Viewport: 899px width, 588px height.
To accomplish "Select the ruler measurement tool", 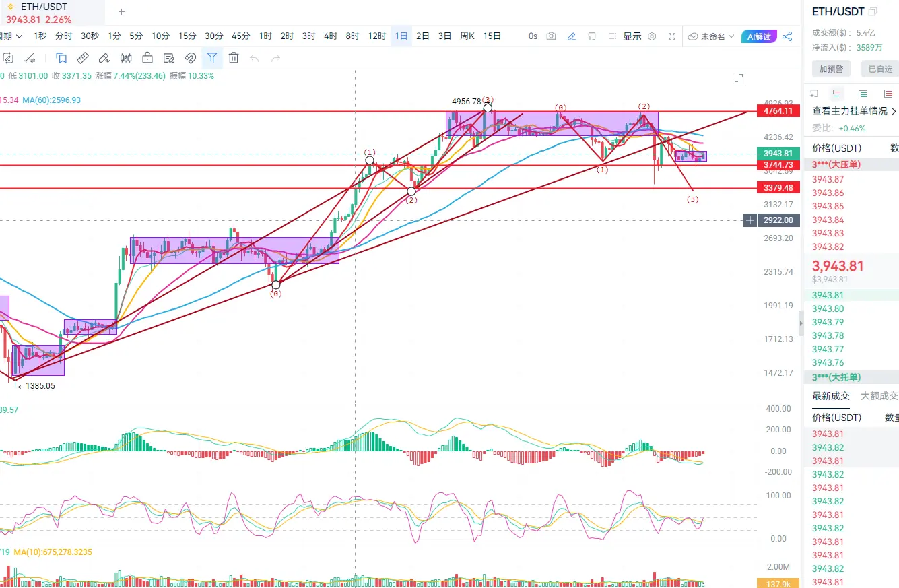I will tap(83, 58).
